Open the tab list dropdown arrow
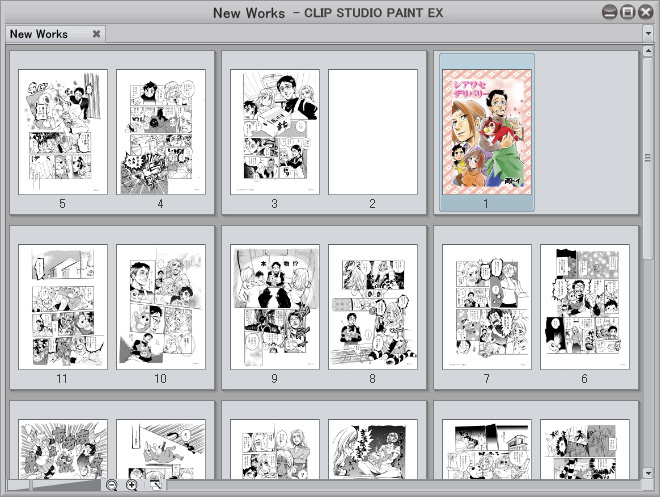 tap(649, 34)
